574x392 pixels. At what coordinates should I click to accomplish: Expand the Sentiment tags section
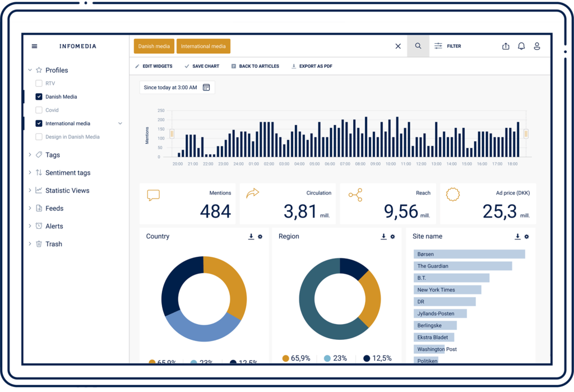30,173
